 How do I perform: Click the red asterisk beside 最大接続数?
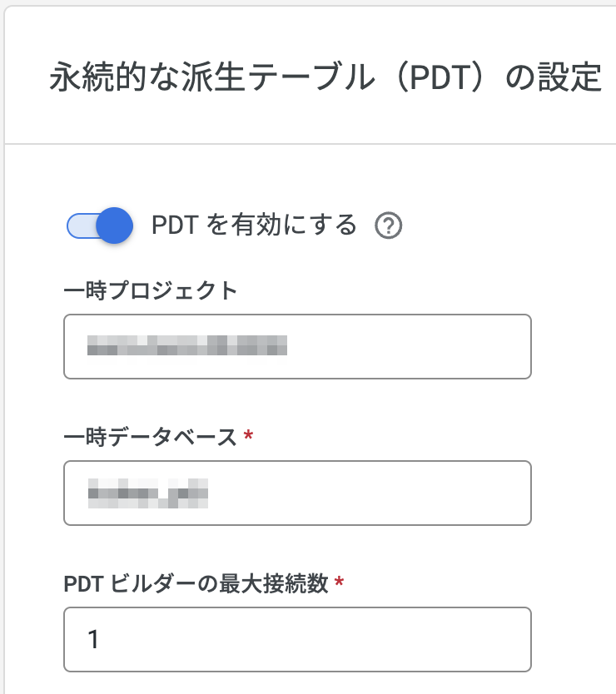tap(338, 582)
